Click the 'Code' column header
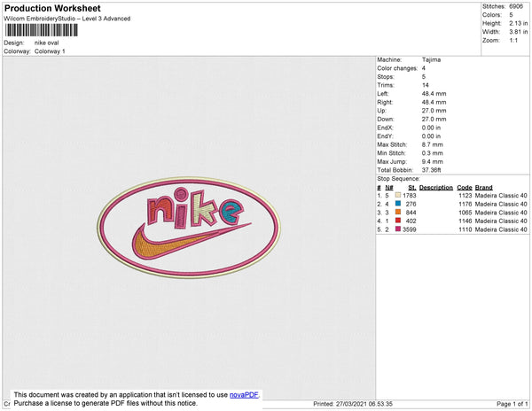Viewport: 532px width, 411px height. [x=465, y=188]
